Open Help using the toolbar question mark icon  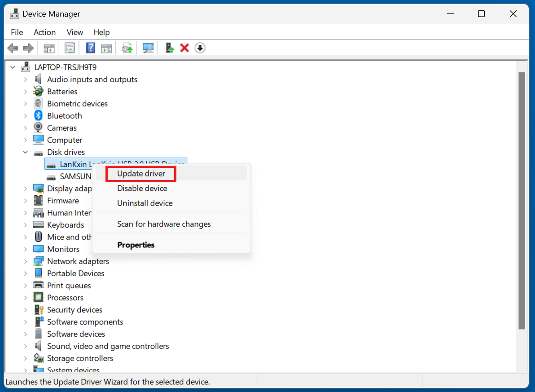pyautogui.click(x=90, y=48)
